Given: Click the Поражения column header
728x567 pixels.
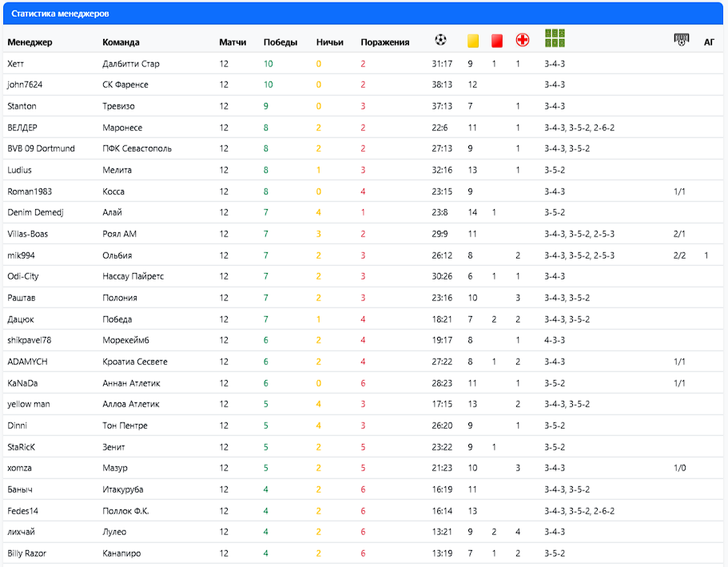Looking at the screenshot, I should (x=384, y=42).
